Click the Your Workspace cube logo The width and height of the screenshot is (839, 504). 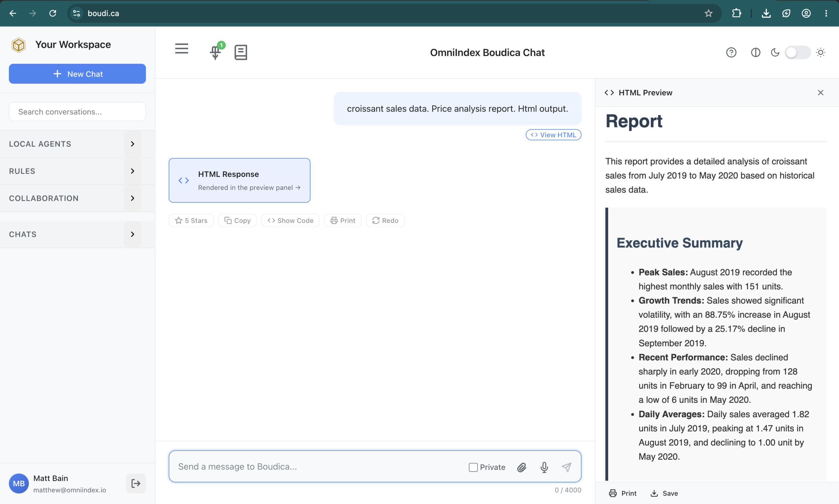(19, 45)
